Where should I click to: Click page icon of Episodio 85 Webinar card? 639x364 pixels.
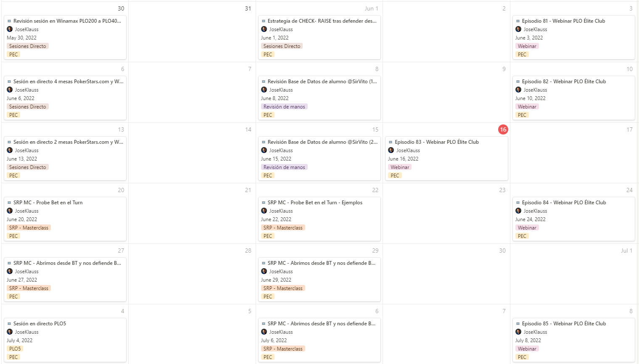pos(518,324)
